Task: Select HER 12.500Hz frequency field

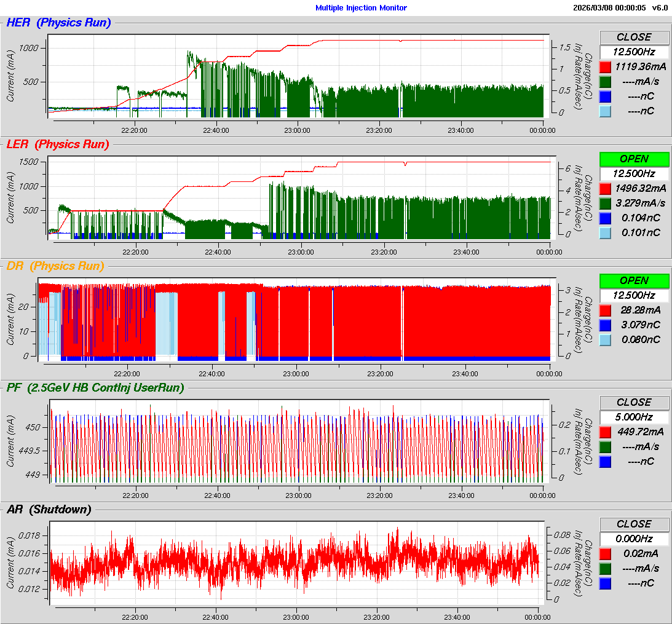Action: (634, 52)
